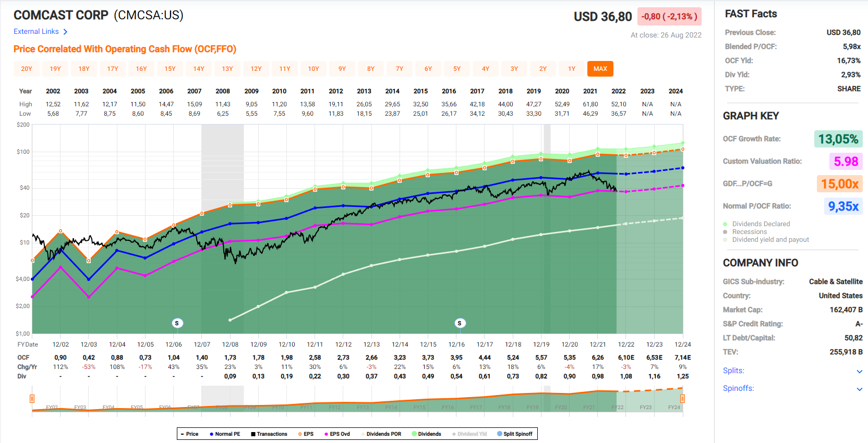Click the left handle of timeline range slider
Screen dimensions: 868x443
click(x=32, y=399)
